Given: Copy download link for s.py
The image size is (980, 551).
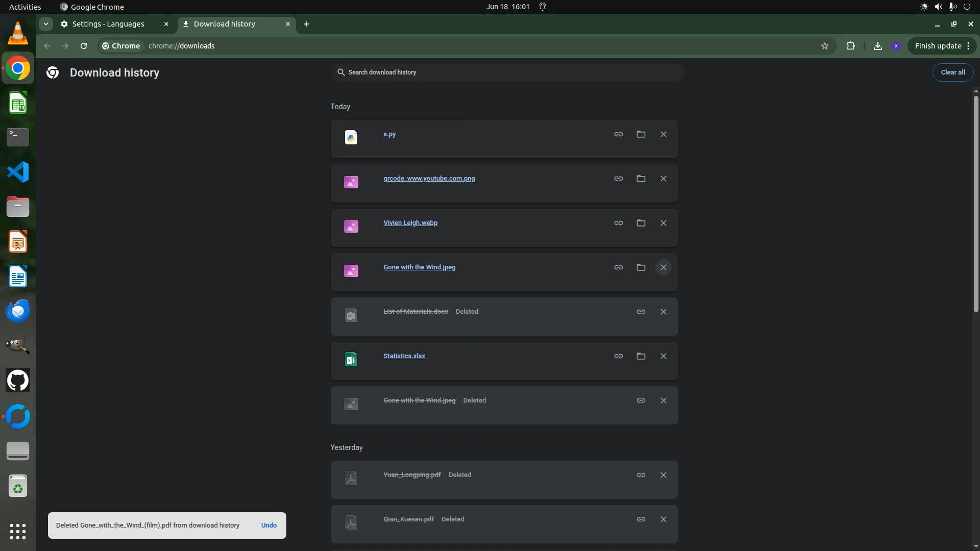Looking at the screenshot, I should tap(618, 134).
